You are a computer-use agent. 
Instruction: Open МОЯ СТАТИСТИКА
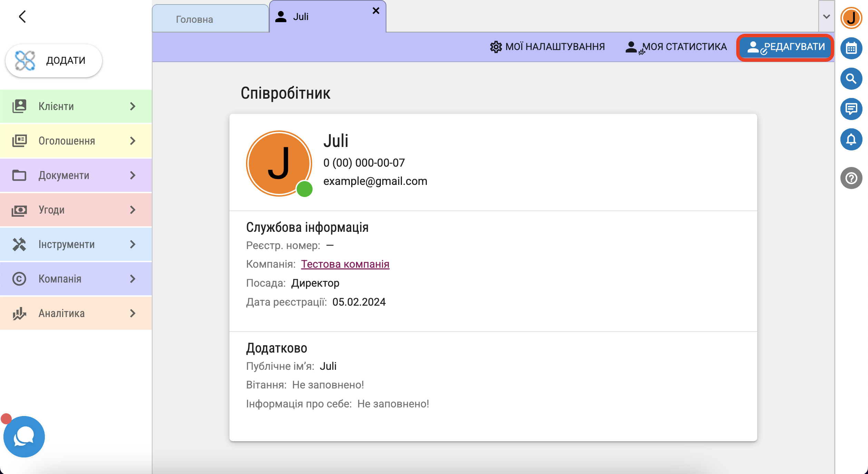point(676,47)
